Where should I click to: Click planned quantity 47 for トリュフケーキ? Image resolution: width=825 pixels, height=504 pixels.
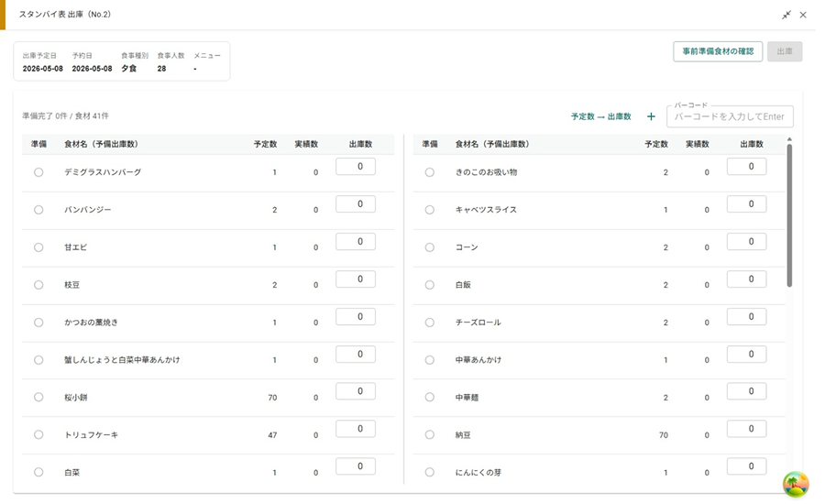click(272, 435)
